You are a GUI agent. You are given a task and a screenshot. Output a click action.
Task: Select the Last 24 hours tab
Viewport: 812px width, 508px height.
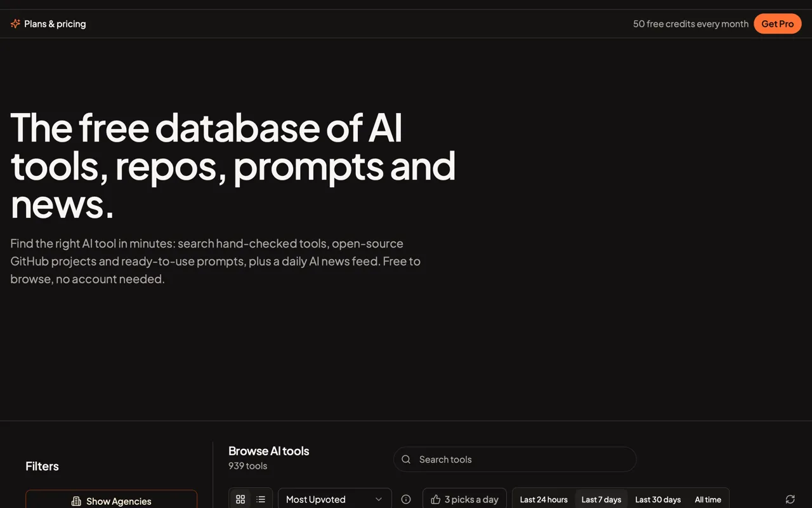tap(544, 500)
